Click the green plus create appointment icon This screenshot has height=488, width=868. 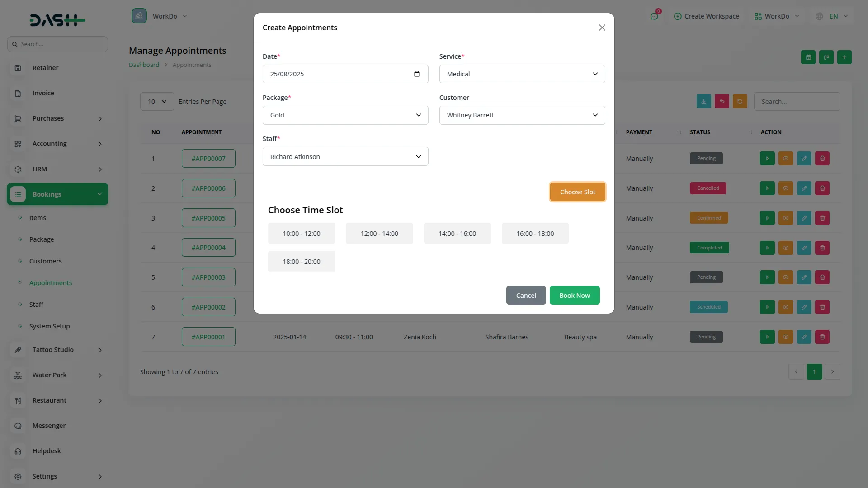[x=844, y=57]
